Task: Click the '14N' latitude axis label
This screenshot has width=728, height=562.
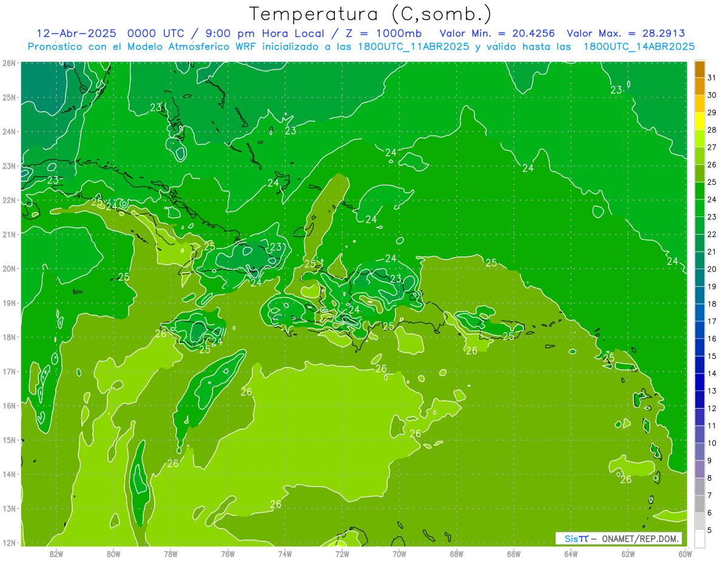Action: click(x=9, y=474)
